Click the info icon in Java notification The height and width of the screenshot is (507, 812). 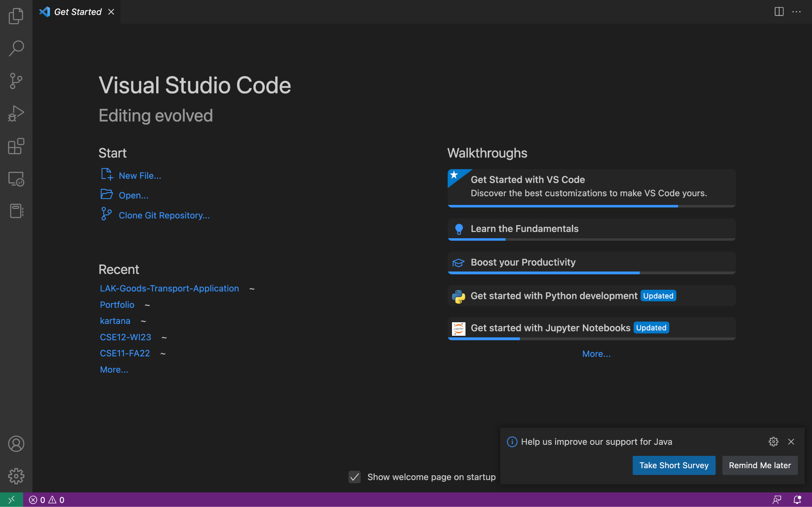coord(512,442)
